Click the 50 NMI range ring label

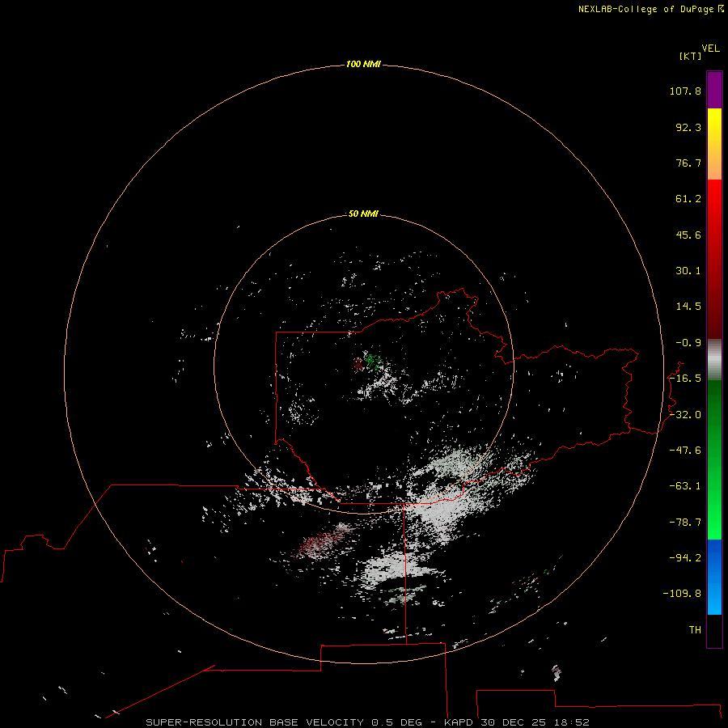coord(363,214)
